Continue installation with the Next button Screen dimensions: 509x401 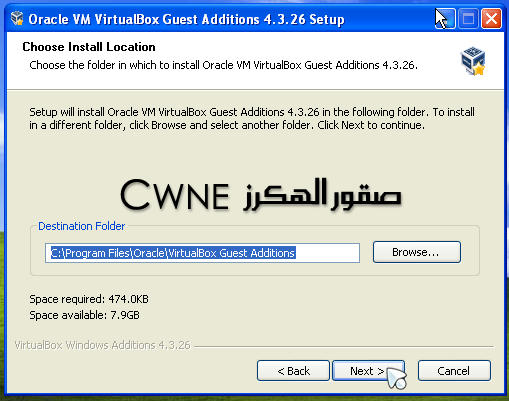pos(368,370)
